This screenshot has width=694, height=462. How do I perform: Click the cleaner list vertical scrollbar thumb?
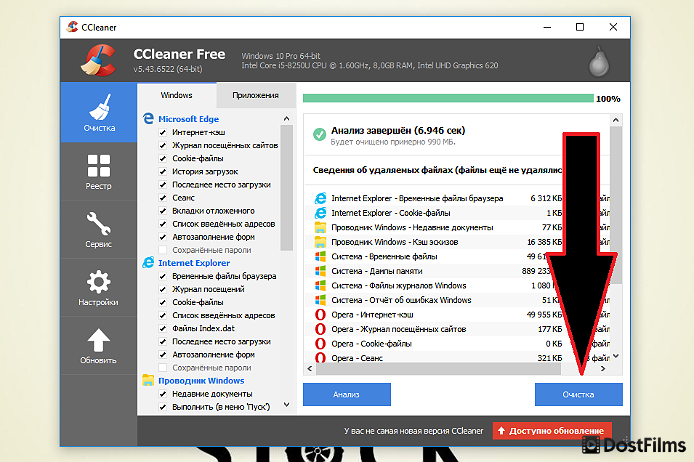[286, 188]
